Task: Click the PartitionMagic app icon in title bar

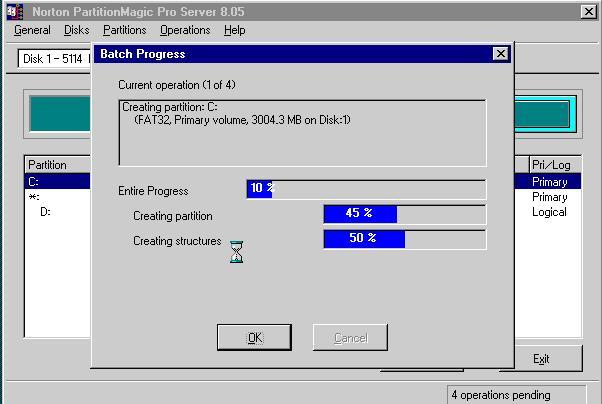Action: pyautogui.click(x=15, y=12)
